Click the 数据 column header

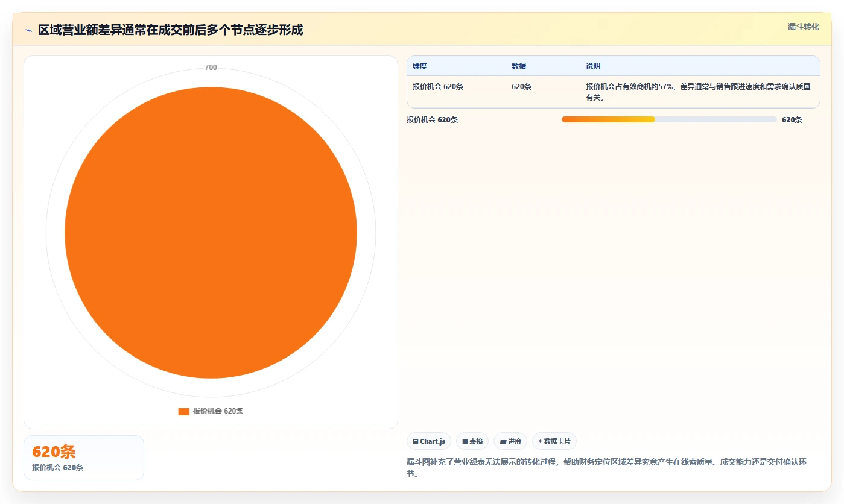[x=519, y=66]
